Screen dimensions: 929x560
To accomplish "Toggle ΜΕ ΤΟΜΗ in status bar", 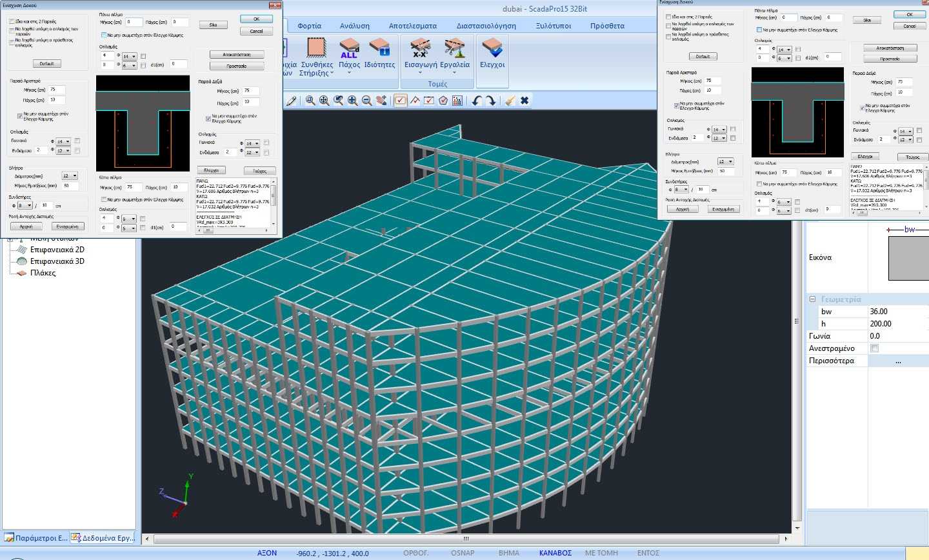I will [x=601, y=553].
